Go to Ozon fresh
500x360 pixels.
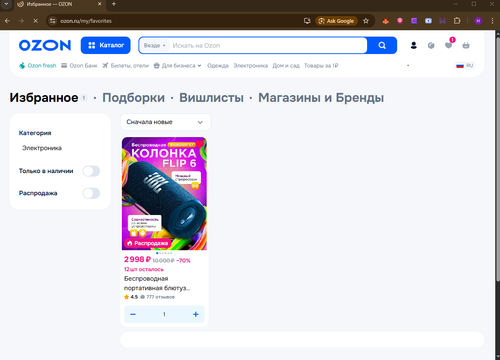(38, 66)
